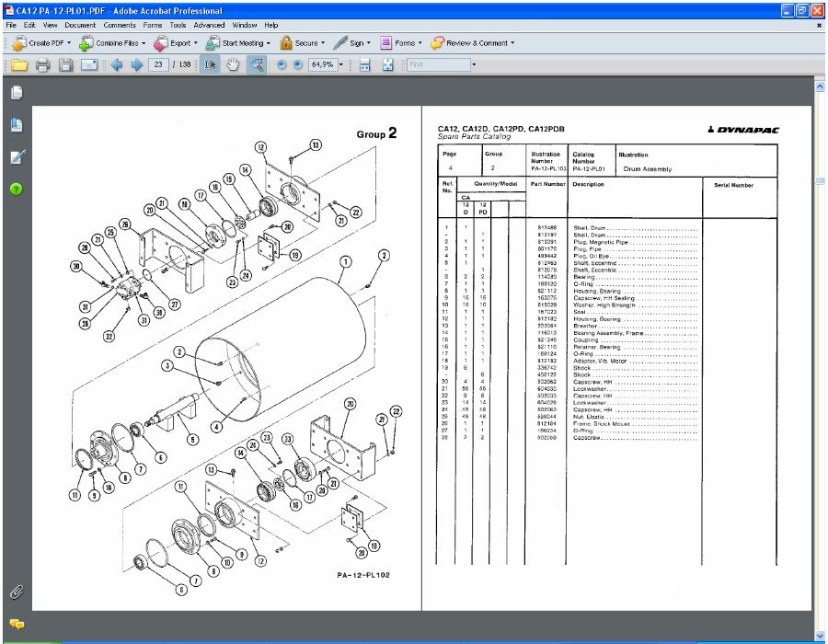
Task: Open the Pages navigation panel icon
Action: click(x=17, y=92)
